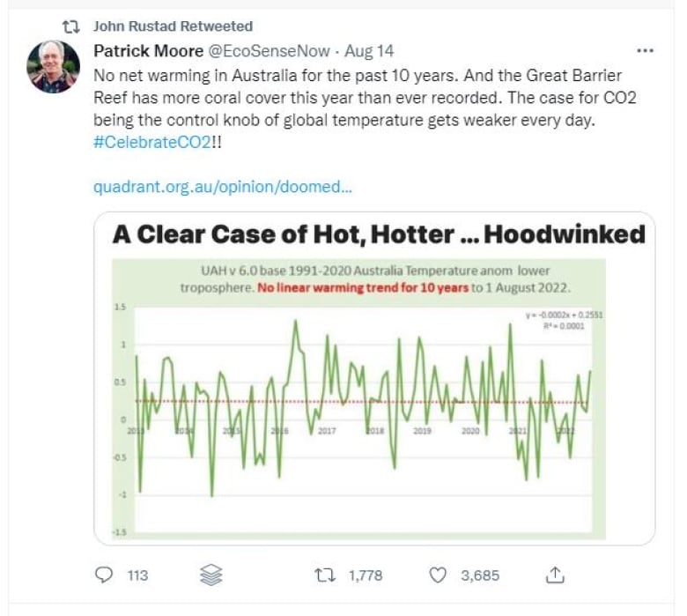Viewport: 687px width, 616px height.
Task: View John Rustad Retweeted label
Action: (173, 26)
